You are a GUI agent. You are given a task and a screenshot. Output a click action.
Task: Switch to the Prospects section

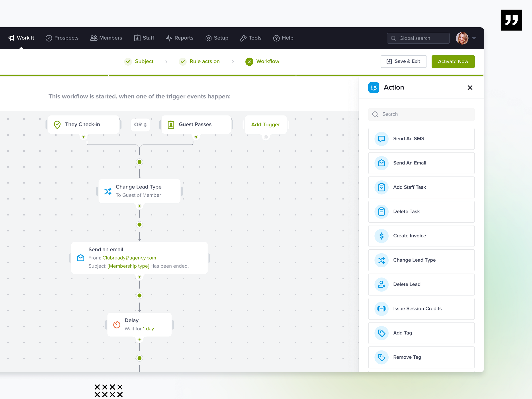click(62, 38)
